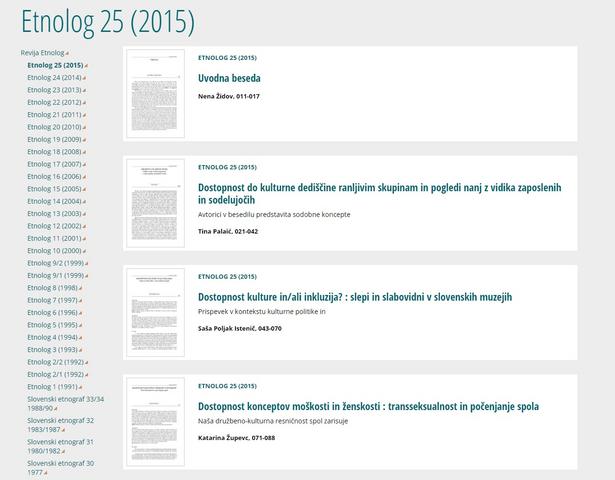Open Slovenski etnograf 33/34 1988/90
Screen dimensions: 615x480
click(x=65, y=403)
